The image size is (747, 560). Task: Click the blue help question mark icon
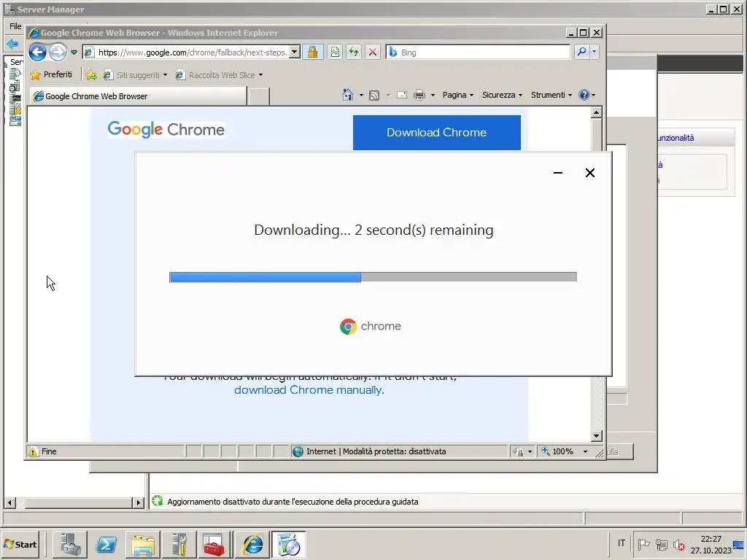584,95
